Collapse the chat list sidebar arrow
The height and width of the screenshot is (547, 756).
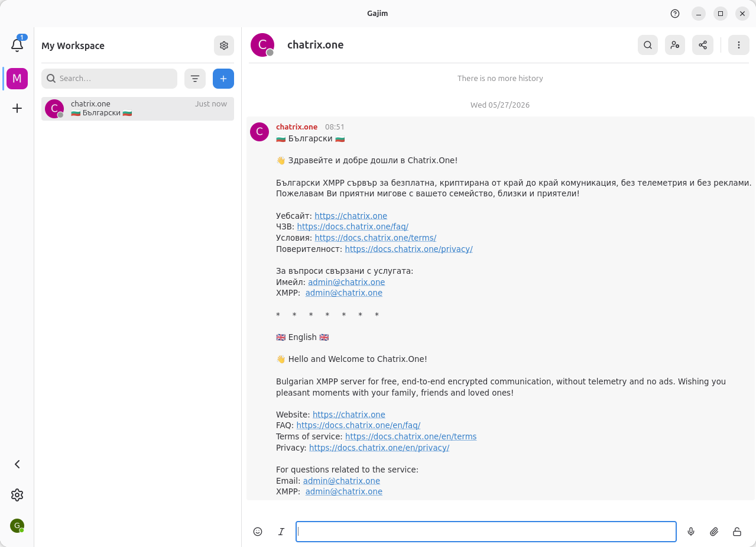pyautogui.click(x=17, y=464)
